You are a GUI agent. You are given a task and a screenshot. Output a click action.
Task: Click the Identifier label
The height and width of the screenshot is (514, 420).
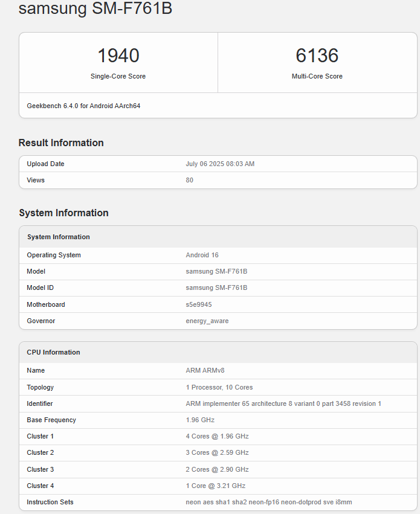[40, 403]
